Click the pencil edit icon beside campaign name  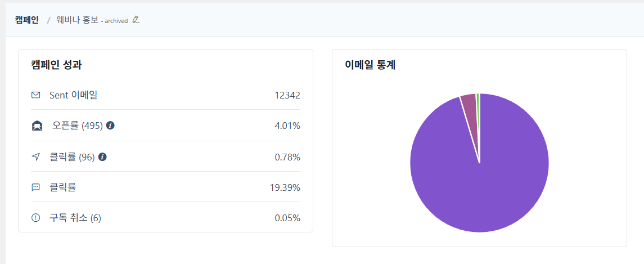(x=136, y=20)
